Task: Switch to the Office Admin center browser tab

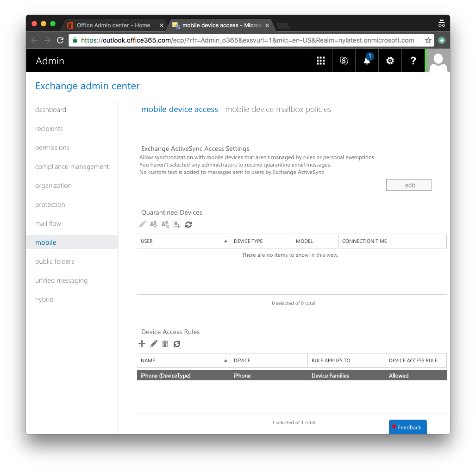Action: (x=113, y=25)
